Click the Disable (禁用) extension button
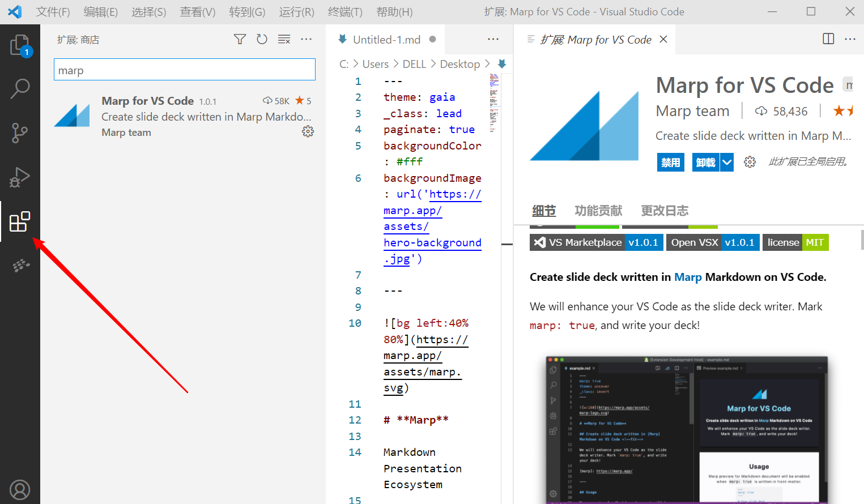This screenshot has height=504, width=864. 670,163
